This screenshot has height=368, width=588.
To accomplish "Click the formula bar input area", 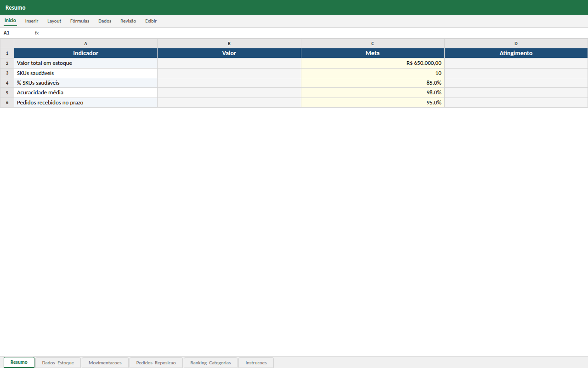I will tap(312, 33).
